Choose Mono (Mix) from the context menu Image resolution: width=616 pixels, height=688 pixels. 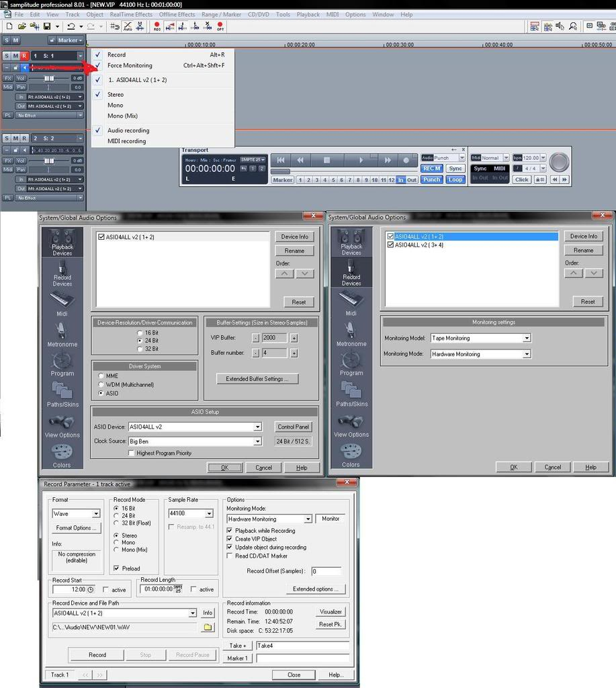163,116
